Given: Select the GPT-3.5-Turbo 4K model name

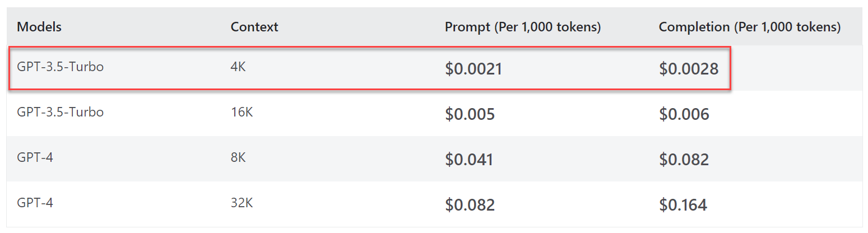Looking at the screenshot, I should pos(61,67).
